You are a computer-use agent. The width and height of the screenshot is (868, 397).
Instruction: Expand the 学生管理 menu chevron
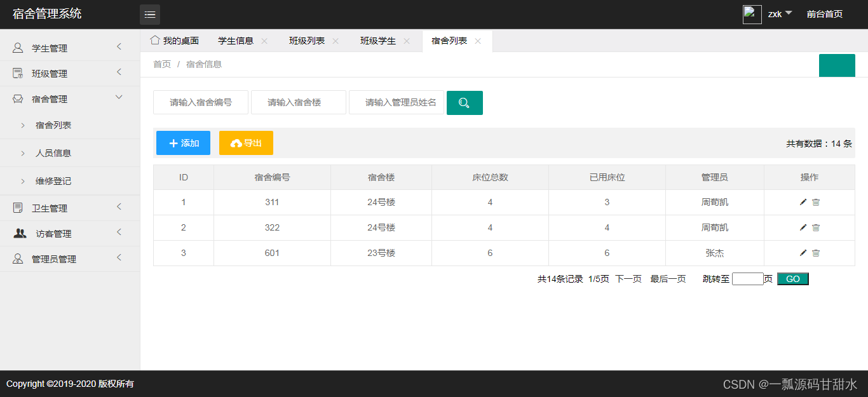[x=119, y=47]
